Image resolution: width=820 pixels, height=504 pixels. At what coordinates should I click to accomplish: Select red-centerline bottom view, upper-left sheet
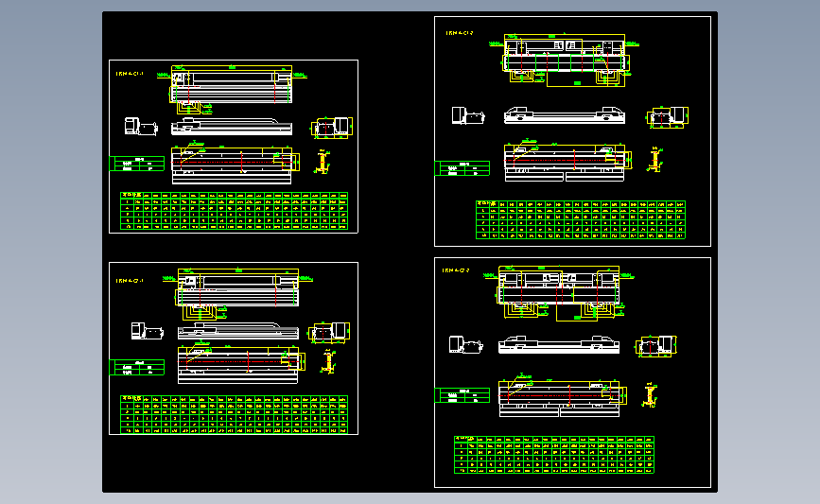coord(236,164)
